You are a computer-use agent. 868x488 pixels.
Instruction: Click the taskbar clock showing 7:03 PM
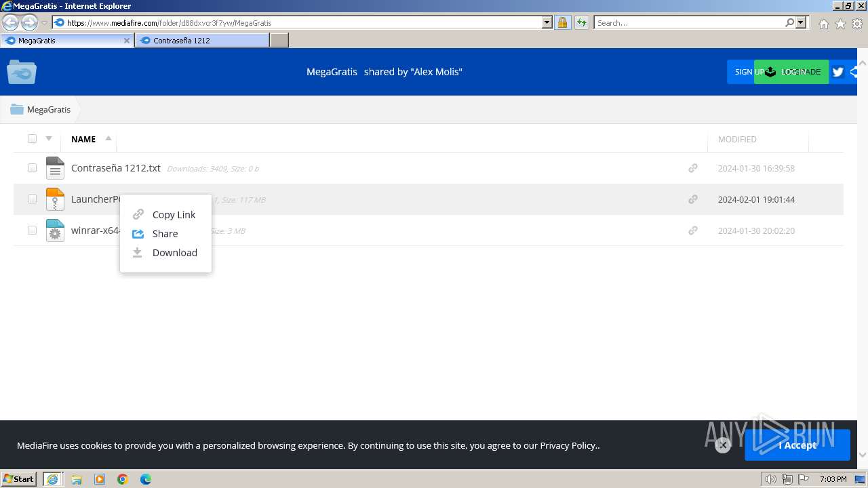tap(833, 479)
